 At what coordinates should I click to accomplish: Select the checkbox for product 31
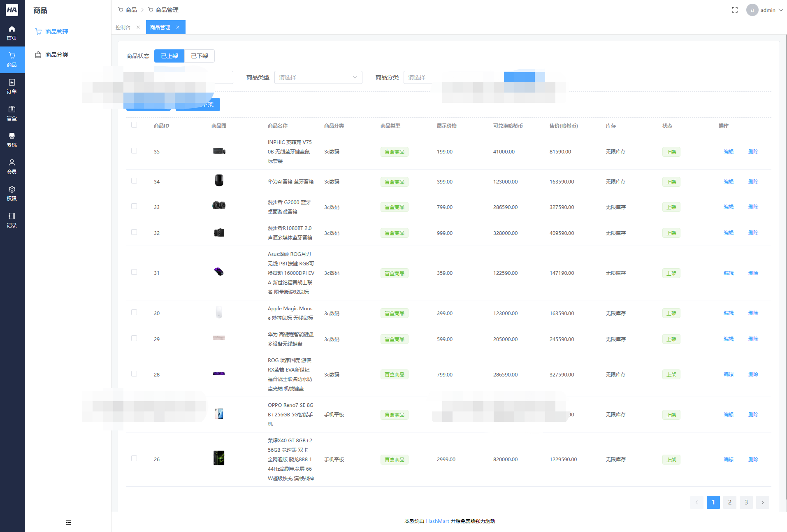click(134, 272)
